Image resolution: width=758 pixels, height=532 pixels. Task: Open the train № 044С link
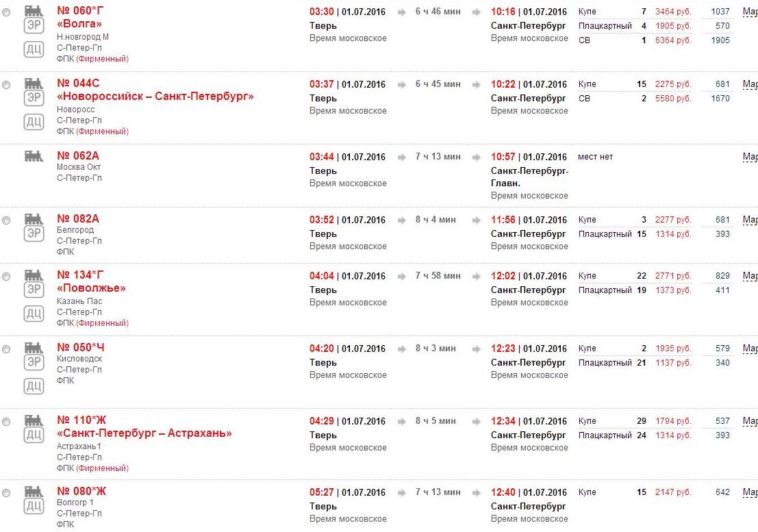point(78,84)
